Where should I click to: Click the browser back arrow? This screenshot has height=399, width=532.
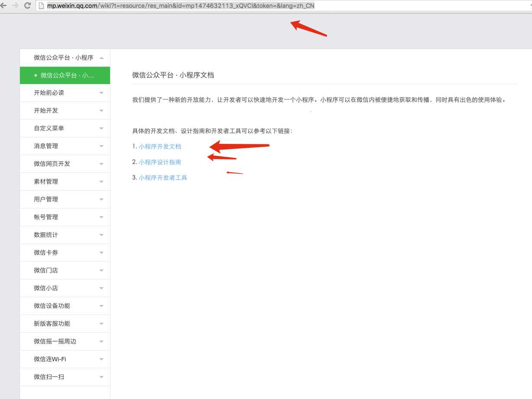click(3, 6)
